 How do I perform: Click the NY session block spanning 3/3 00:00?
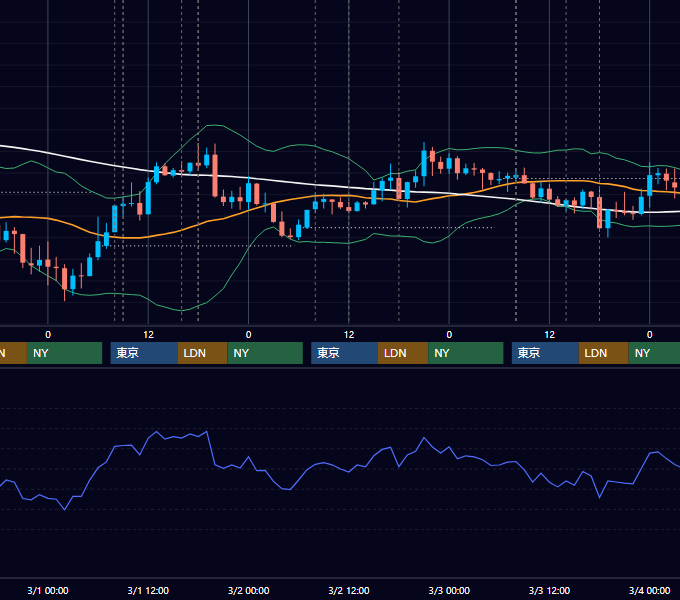pos(466,353)
